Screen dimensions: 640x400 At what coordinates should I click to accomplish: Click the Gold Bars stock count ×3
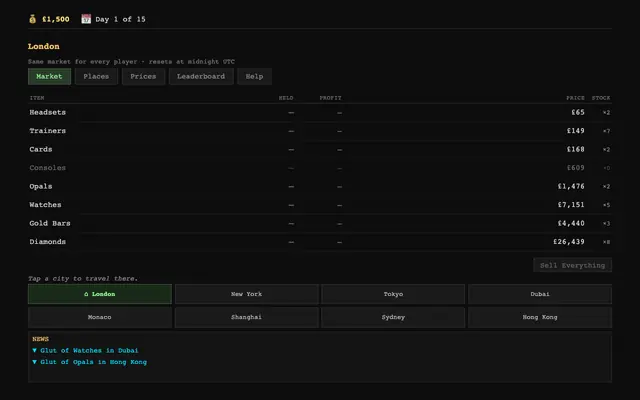[x=607, y=223]
